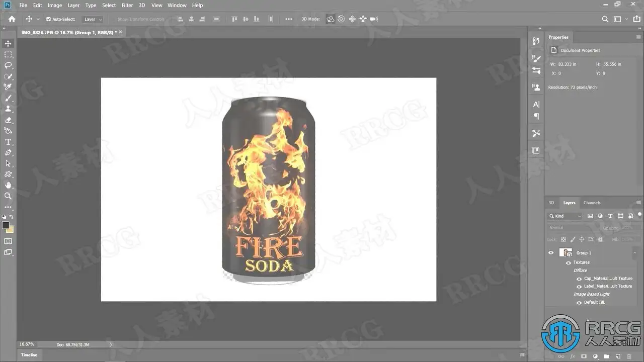Open the Auto-Select Layer dropdown
Viewport: 644px width, 362px height.
tap(92, 19)
